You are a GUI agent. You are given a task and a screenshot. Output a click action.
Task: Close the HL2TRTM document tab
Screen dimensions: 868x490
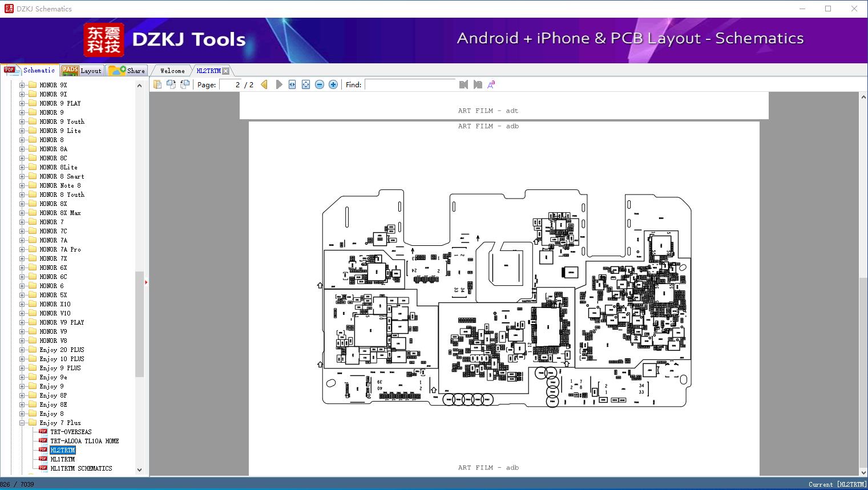[226, 71]
